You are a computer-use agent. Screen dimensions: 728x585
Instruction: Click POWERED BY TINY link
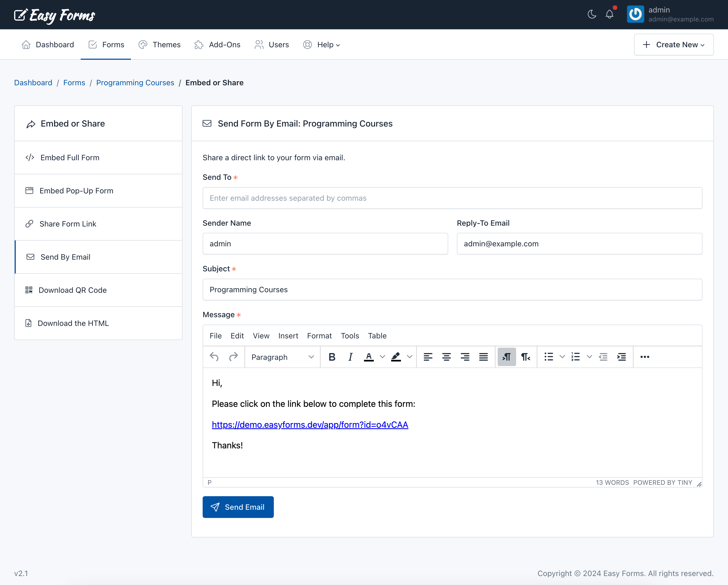[x=663, y=482]
